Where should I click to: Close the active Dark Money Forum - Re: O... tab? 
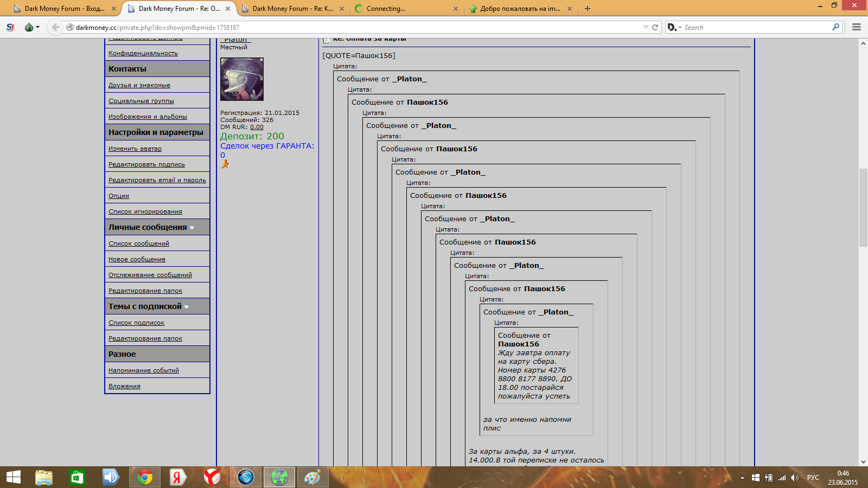tap(228, 9)
